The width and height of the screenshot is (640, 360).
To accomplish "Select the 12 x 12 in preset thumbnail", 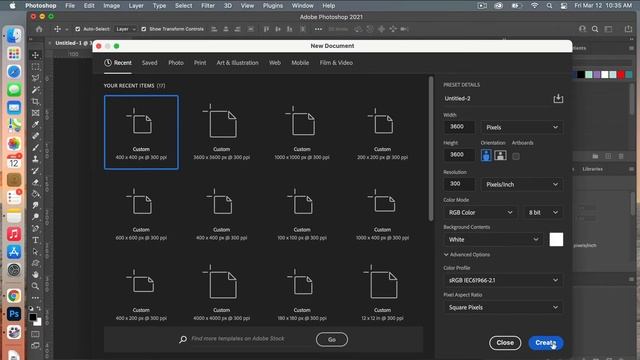I will pyautogui.click(x=382, y=293).
